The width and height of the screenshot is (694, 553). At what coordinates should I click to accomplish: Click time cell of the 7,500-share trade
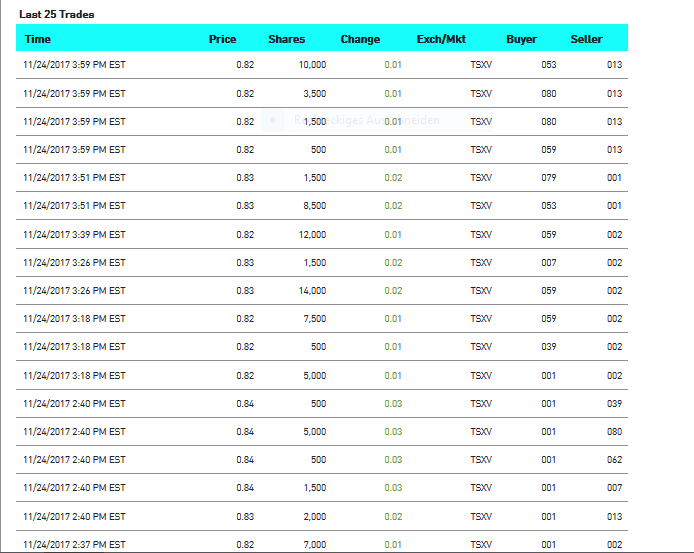click(74, 319)
